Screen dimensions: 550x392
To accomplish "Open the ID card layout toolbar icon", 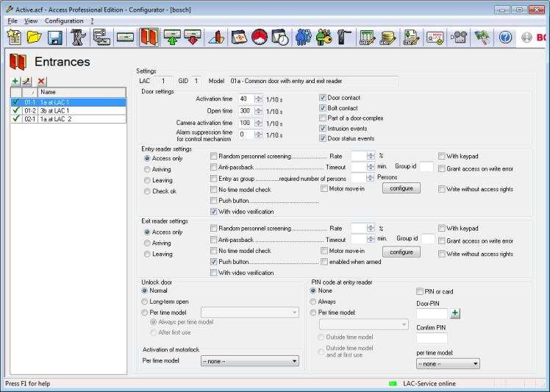I will point(435,38).
